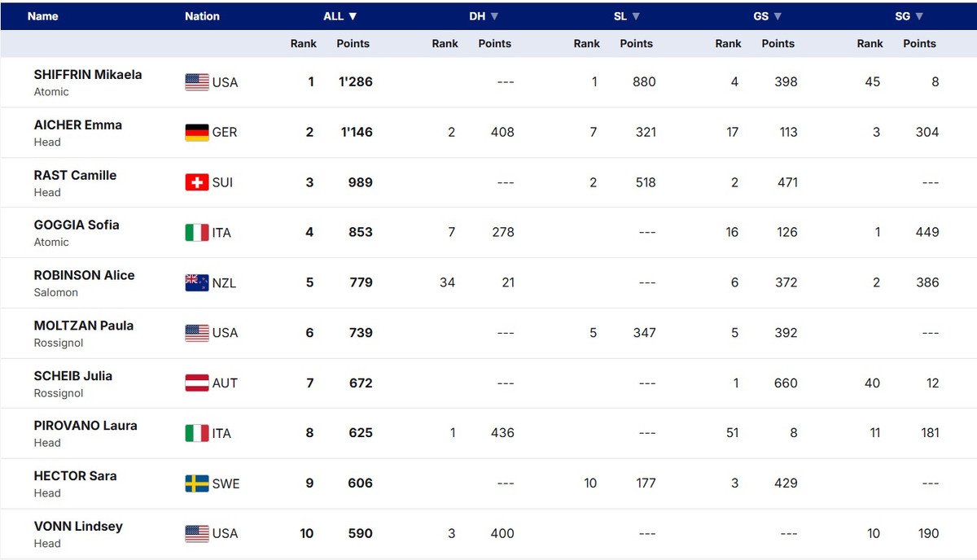Sort standings by DH column
Viewport: 977px width, 560px height.
tap(484, 16)
